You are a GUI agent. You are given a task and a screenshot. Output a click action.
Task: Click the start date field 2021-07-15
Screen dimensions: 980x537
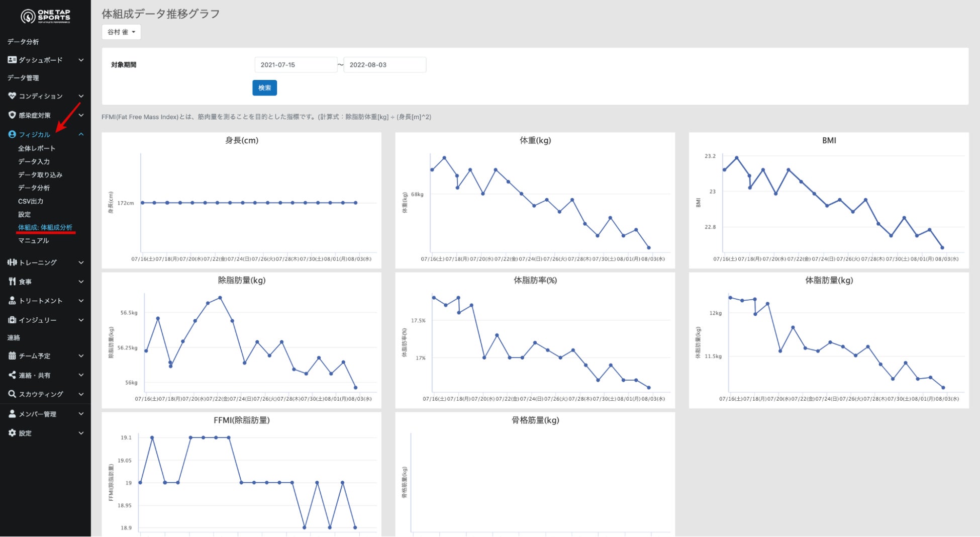coord(296,65)
